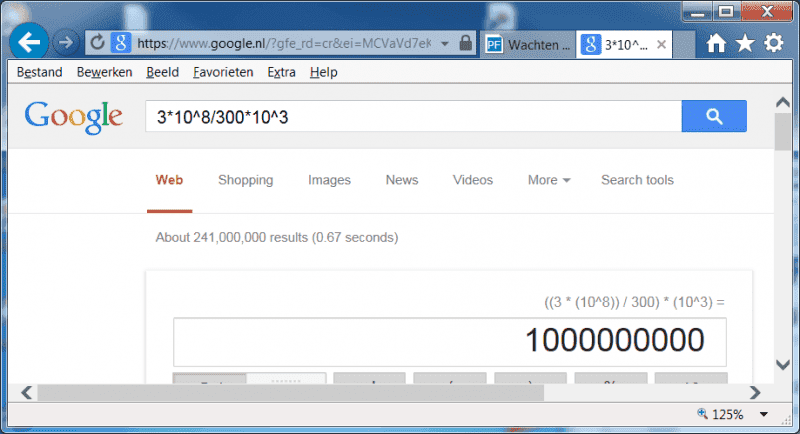Switch to the Wachten tab
Screen dimensions: 800x434
point(528,44)
